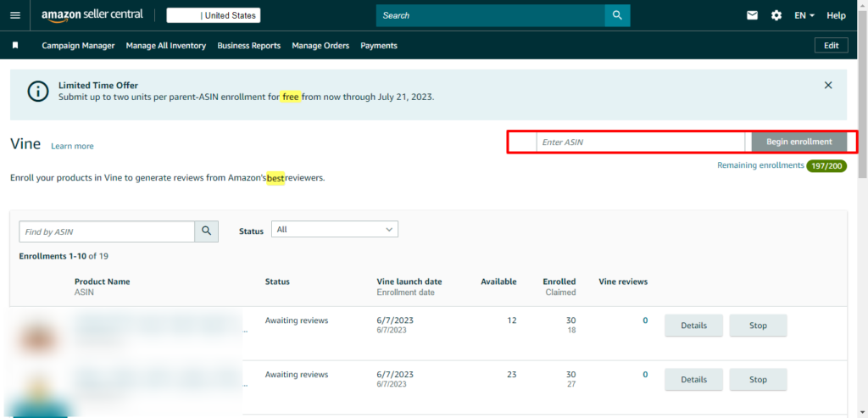Click the search magnifier button in header
Viewport: 868px width, 418px height.
617,15
